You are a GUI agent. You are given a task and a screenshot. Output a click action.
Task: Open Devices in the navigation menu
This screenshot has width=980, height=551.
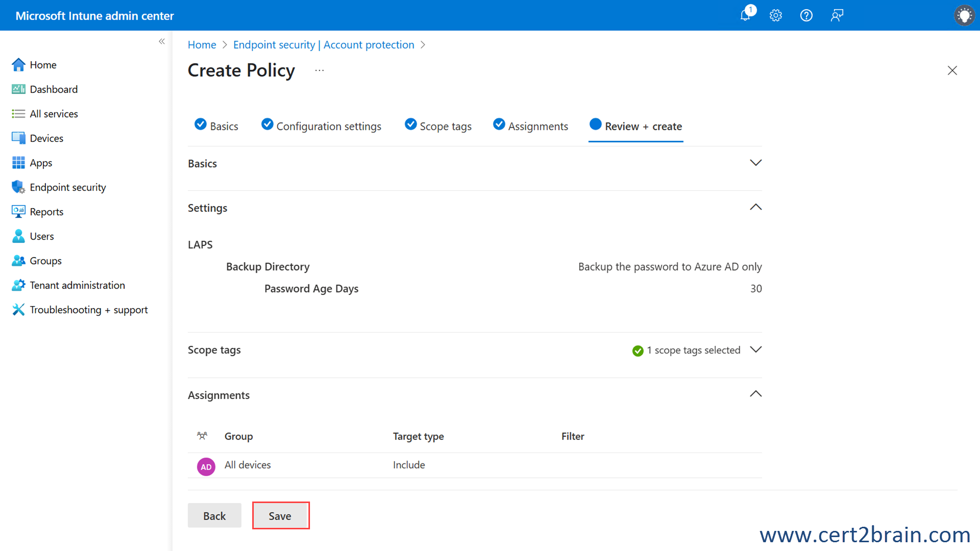click(x=46, y=138)
